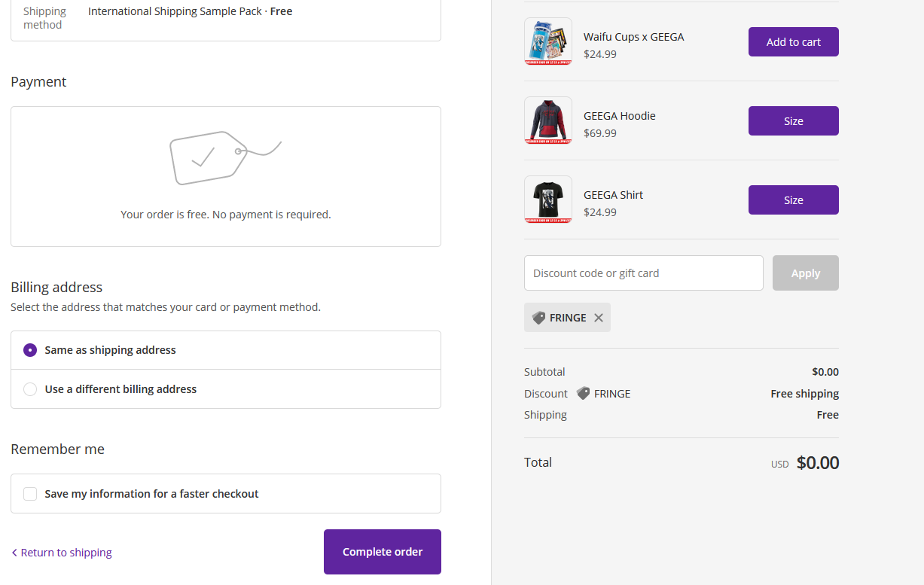Viewport: 924px width, 585px height.
Task: Click the discount tag icon in the summary row
Action: [583, 393]
